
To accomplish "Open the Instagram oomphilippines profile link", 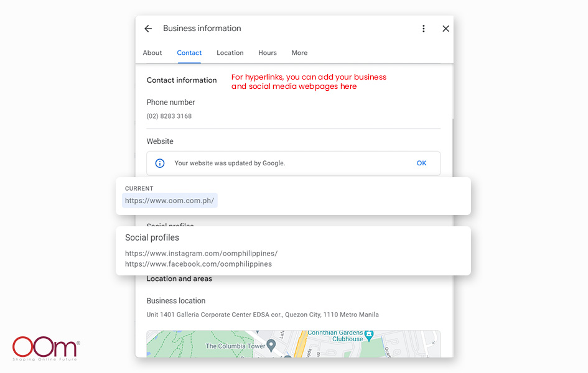I will coord(201,254).
